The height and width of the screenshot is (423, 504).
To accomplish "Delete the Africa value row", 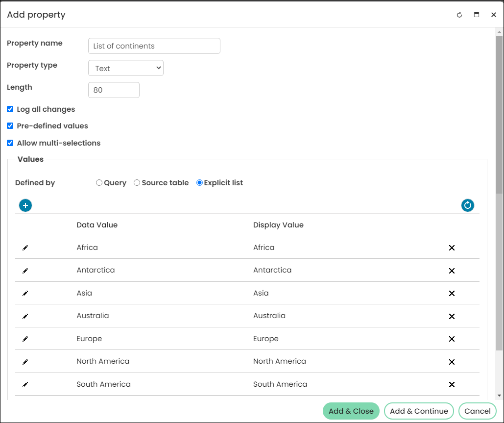I will 452,248.
